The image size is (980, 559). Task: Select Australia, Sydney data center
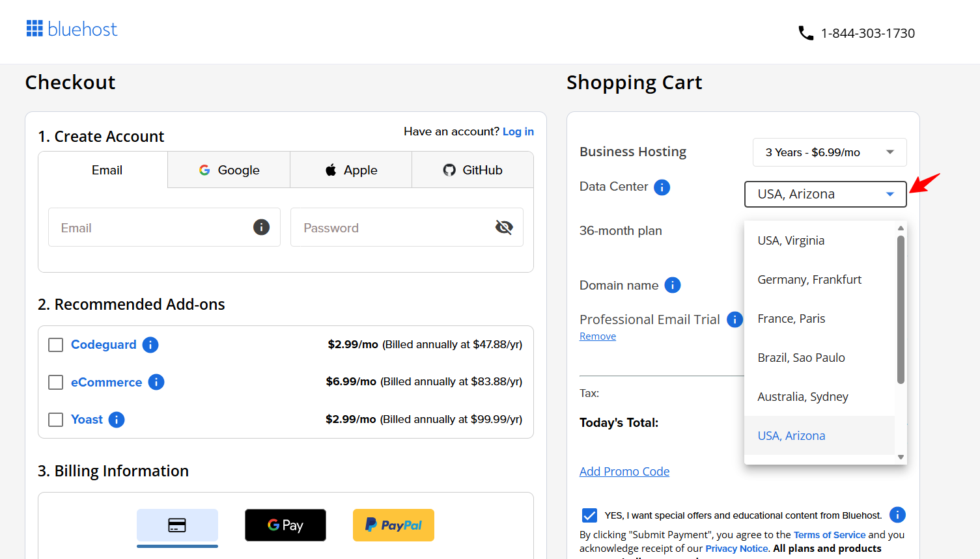[819, 396]
